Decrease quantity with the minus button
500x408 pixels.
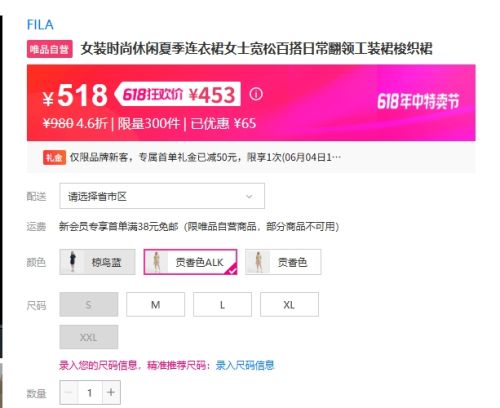click(69, 392)
